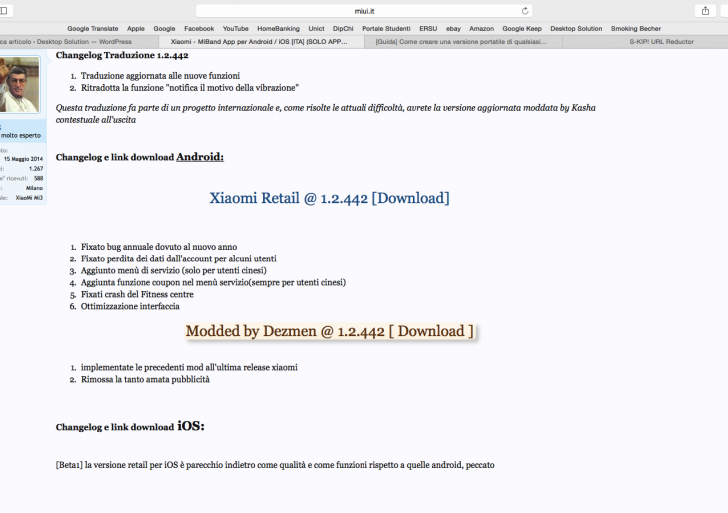Click the 'Milano' location value

34,188
